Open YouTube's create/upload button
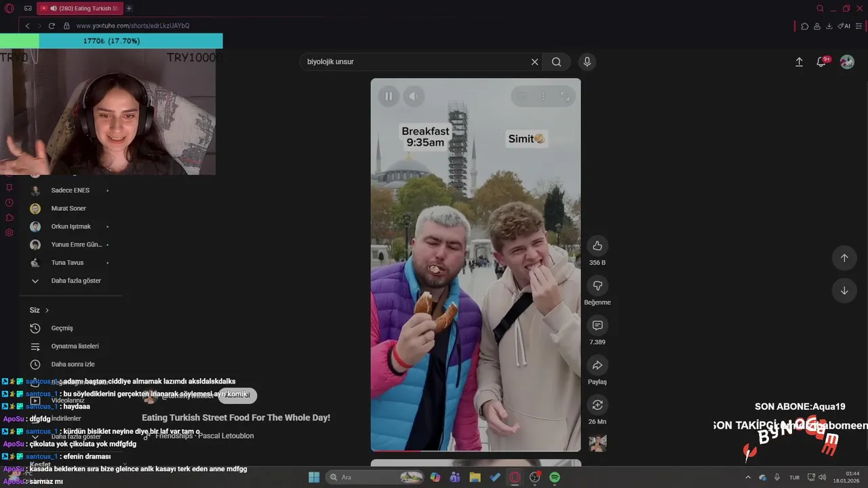Image resolution: width=868 pixels, height=488 pixels. coord(799,62)
